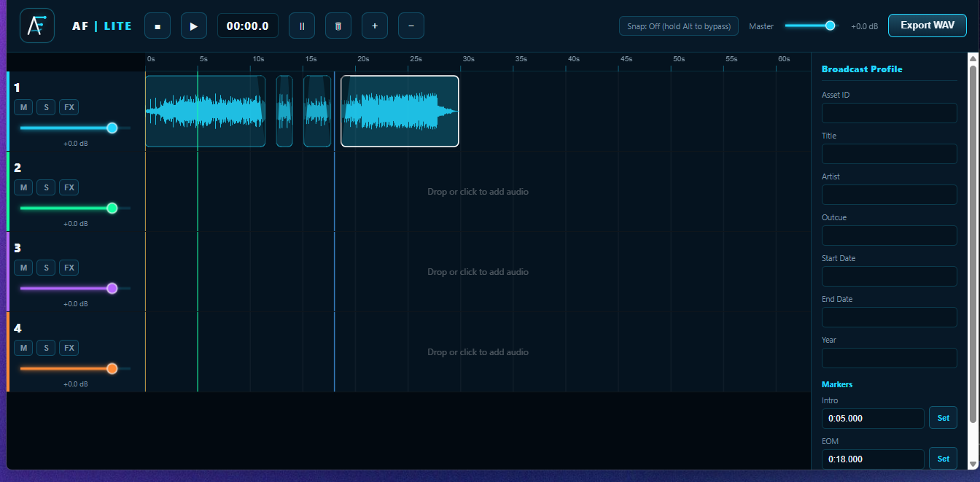Image resolution: width=980 pixels, height=482 pixels.
Task: Focus the Outcue field
Action: pyautogui.click(x=889, y=236)
